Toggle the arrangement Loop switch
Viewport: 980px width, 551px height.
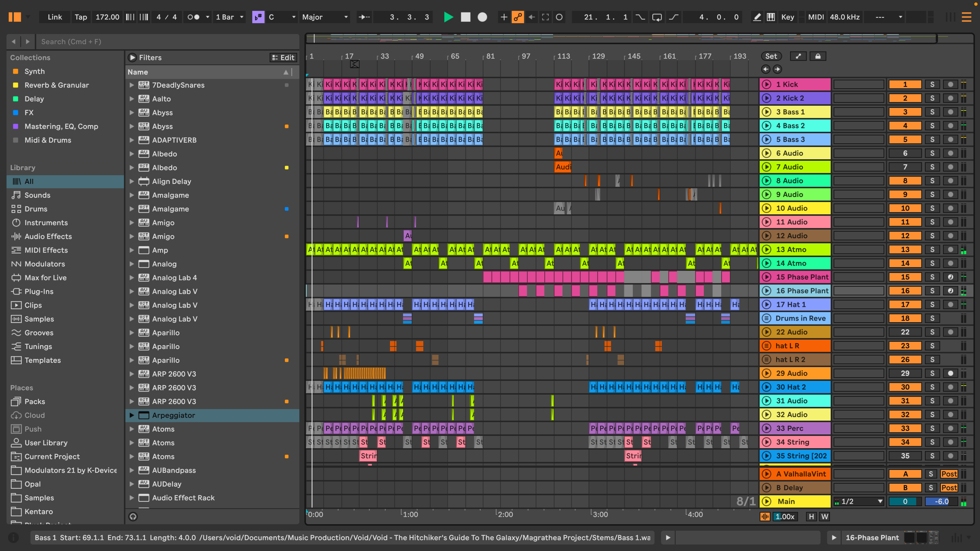[657, 17]
